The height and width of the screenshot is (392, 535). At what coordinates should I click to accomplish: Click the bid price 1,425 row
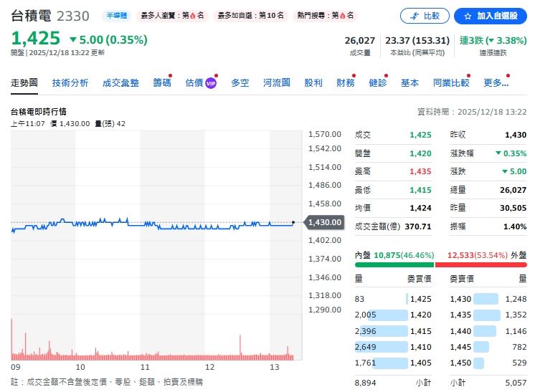pos(393,299)
